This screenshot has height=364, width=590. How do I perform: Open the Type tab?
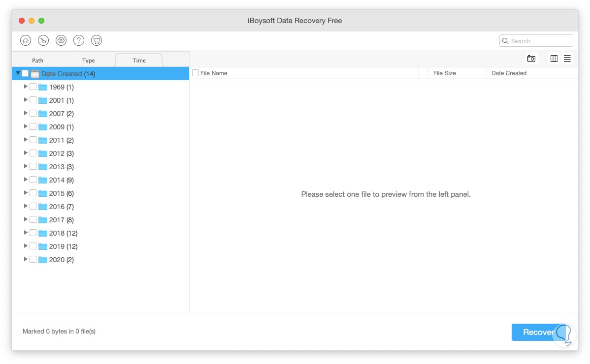[89, 61]
